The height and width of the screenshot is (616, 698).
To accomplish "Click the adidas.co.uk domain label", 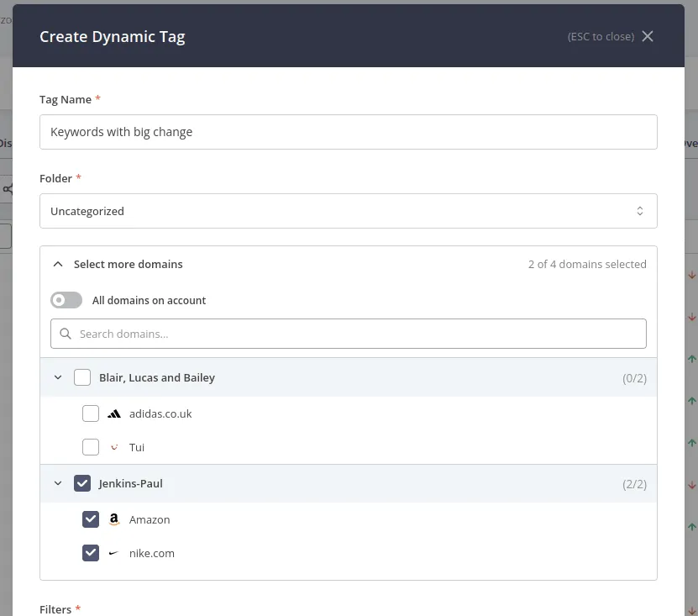I will tap(160, 413).
